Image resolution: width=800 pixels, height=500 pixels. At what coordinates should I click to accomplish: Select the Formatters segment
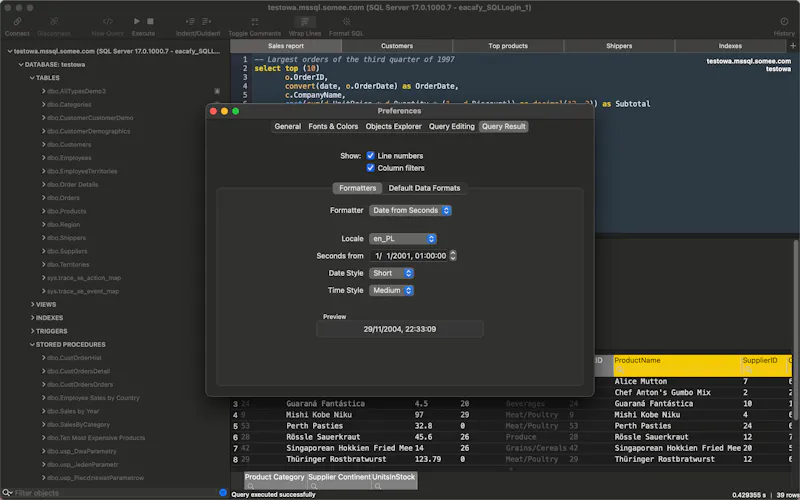[357, 188]
